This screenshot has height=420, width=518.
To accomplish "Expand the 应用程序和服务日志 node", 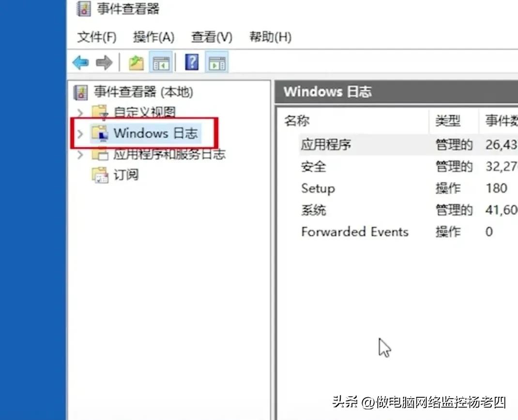I will click(x=80, y=155).
